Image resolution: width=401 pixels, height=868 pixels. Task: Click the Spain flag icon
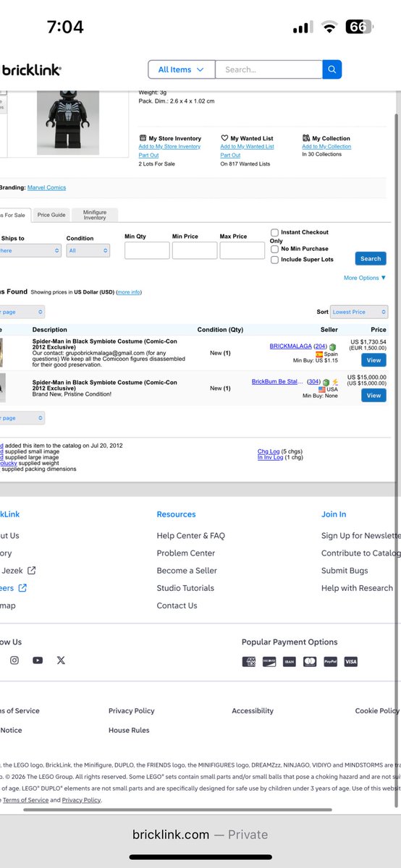[319, 354]
